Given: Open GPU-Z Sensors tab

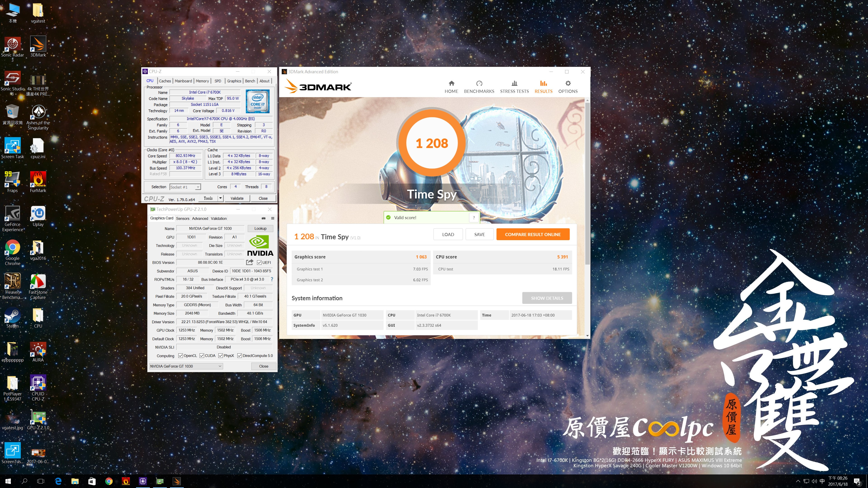Looking at the screenshot, I should (183, 218).
